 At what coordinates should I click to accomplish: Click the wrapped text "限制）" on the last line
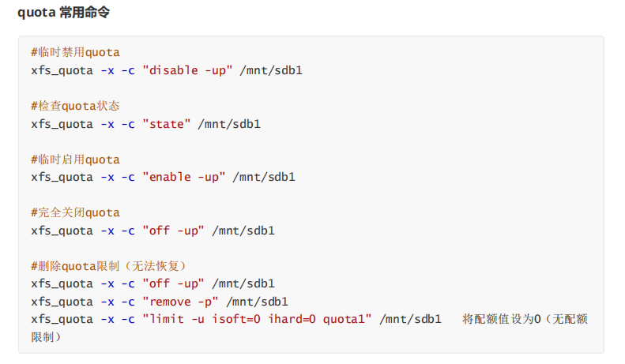47,337
